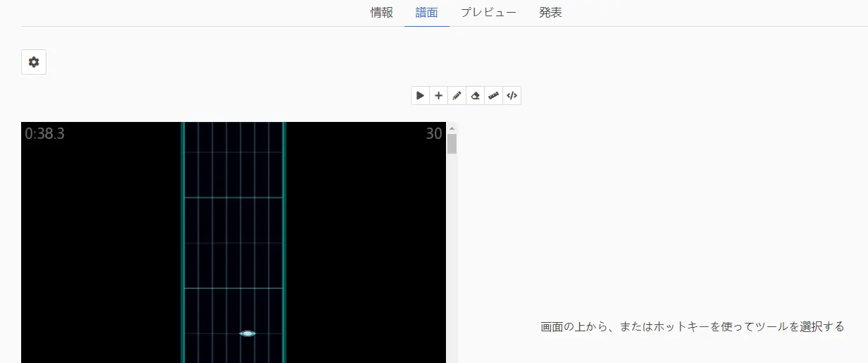Switch to the 情報 tab
The width and height of the screenshot is (868, 363).
(x=382, y=13)
